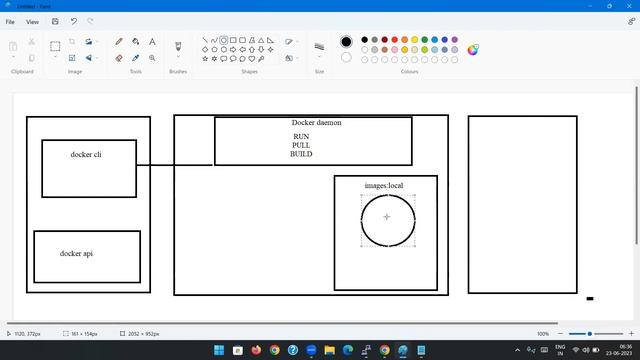Redo the last undone action
Screen dimensions: 640x360
coord(90,22)
